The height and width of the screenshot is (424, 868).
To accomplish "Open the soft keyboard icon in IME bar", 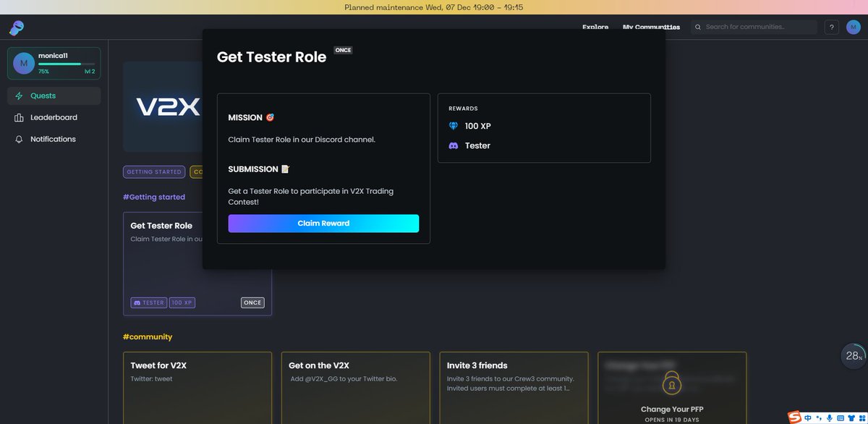I will (x=840, y=417).
